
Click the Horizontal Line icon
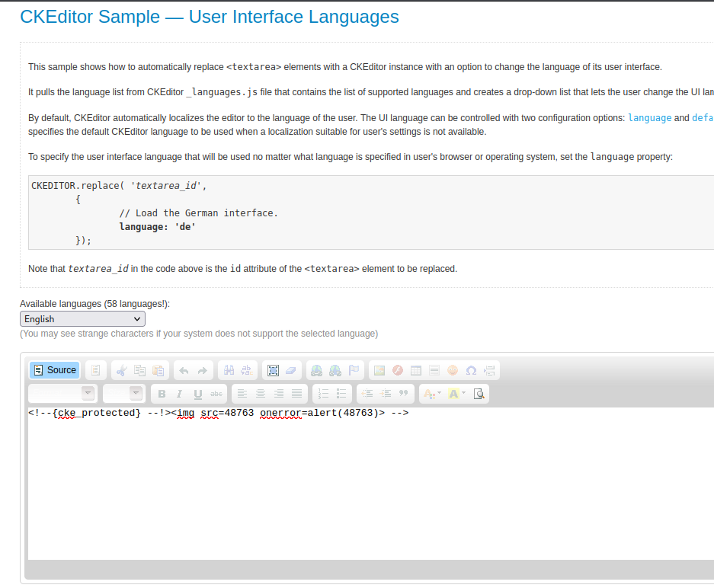coord(434,370)
